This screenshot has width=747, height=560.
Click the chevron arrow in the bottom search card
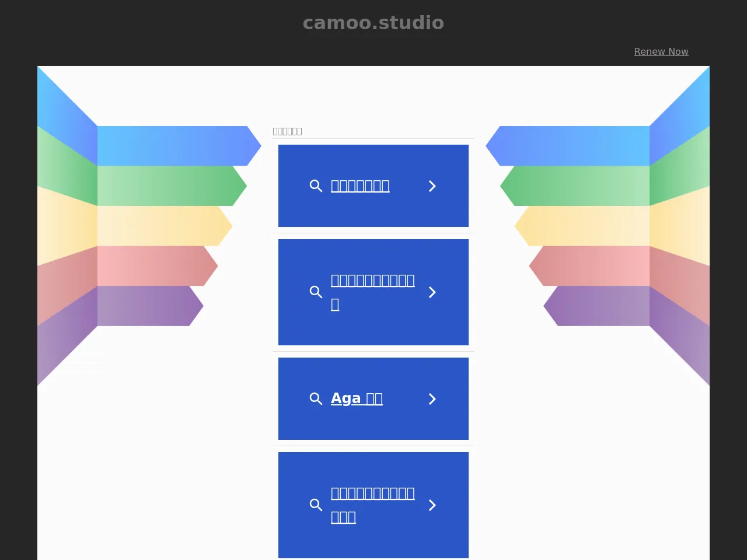pos(432,505)
